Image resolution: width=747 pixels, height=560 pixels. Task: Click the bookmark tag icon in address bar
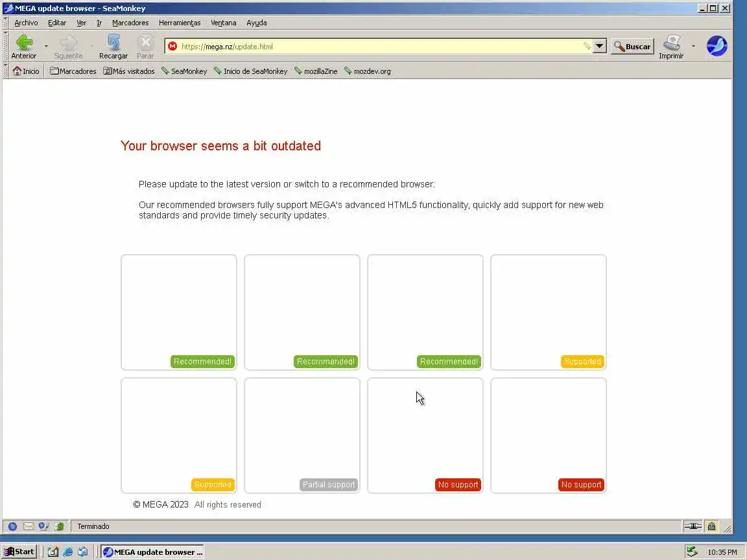pyautogui.click(x=587, y=46)
